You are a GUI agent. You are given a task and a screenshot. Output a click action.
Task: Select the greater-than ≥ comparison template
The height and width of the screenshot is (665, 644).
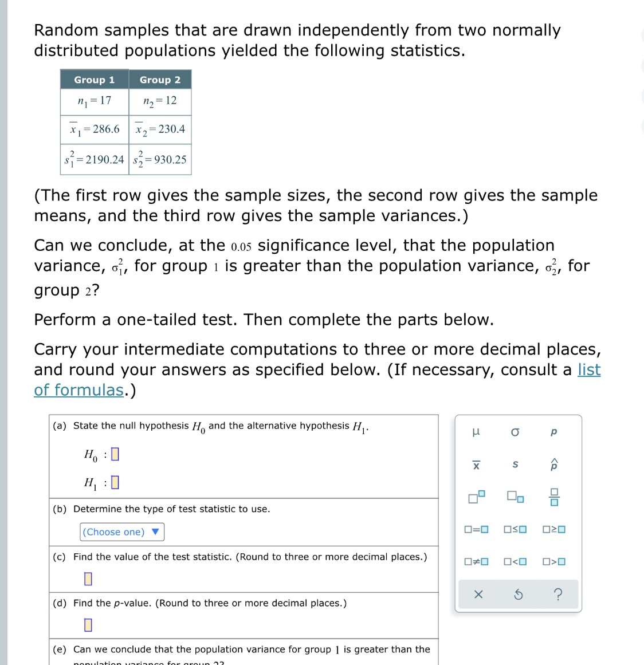[553, 529]
